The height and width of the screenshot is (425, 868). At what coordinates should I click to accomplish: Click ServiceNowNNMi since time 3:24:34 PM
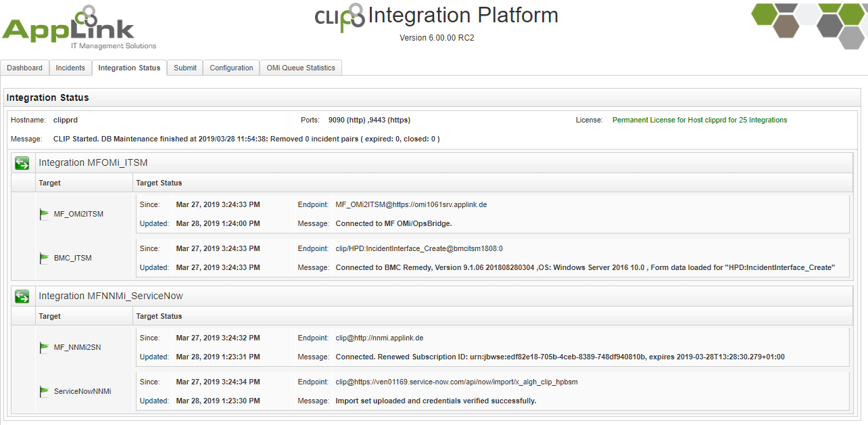pos(218,382)
